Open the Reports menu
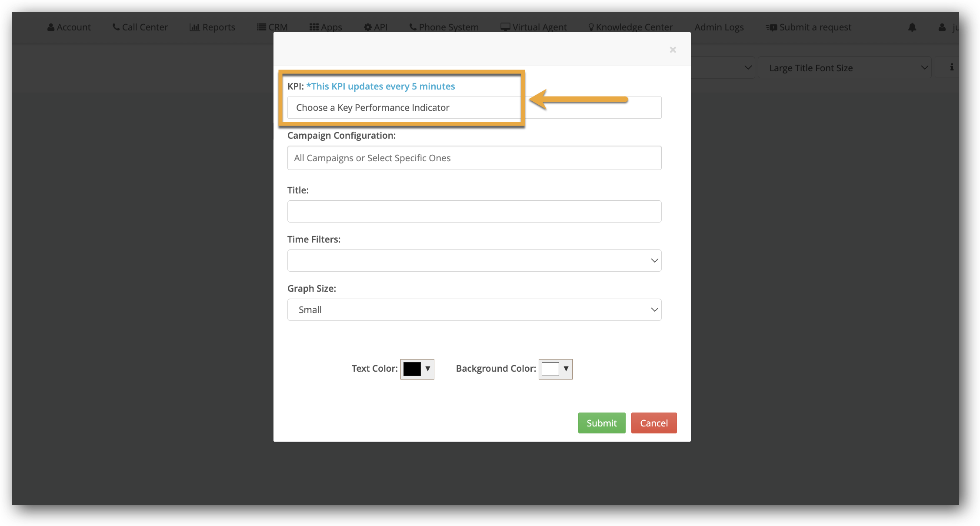Image resolution: width=980 pixels, height=526 pixels. pos(212,27)
